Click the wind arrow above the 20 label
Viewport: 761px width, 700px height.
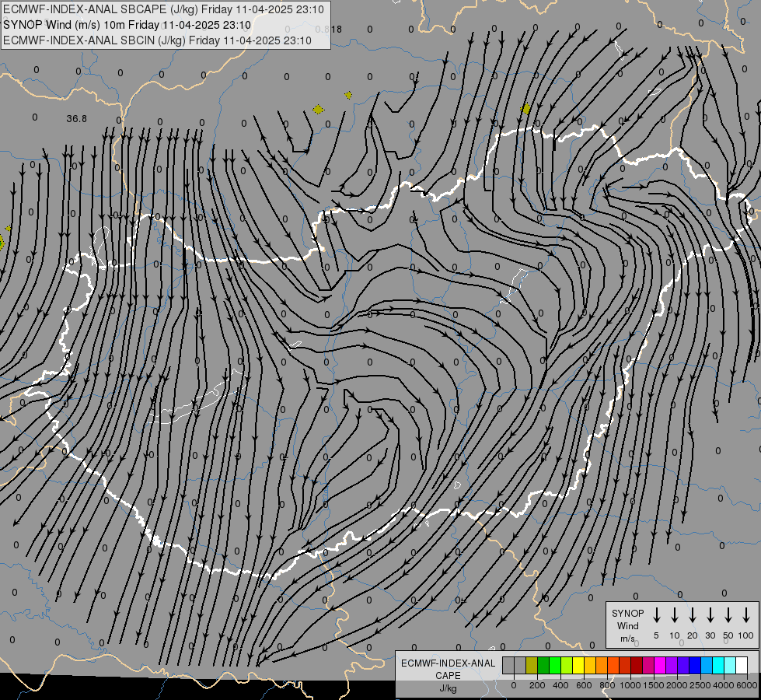point(693,615)
